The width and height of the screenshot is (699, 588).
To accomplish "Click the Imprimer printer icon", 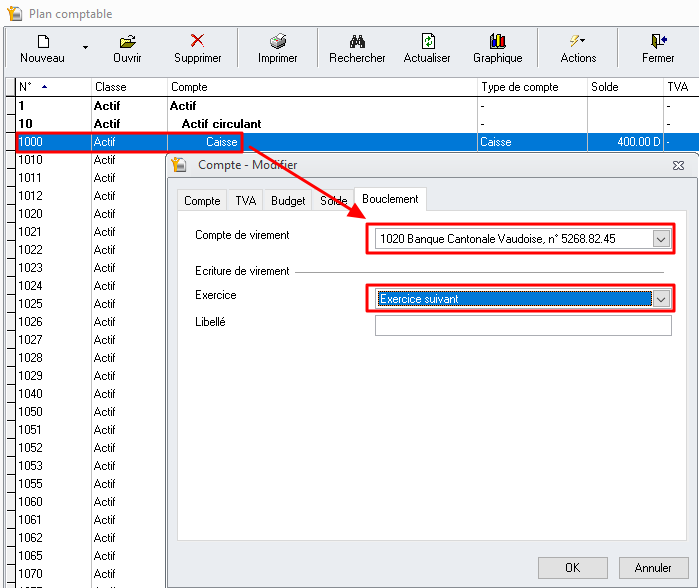I will tap(277, 42).
